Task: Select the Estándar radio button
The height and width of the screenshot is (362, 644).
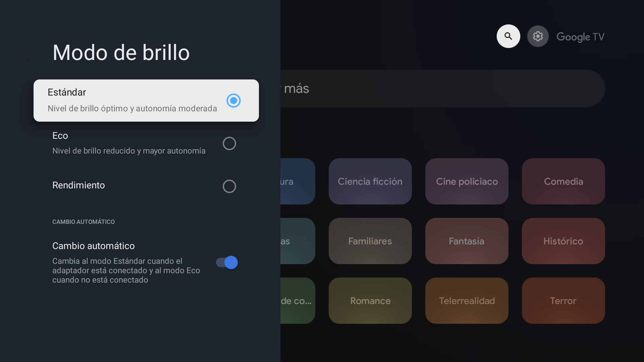Action: [x=233, y=101]
